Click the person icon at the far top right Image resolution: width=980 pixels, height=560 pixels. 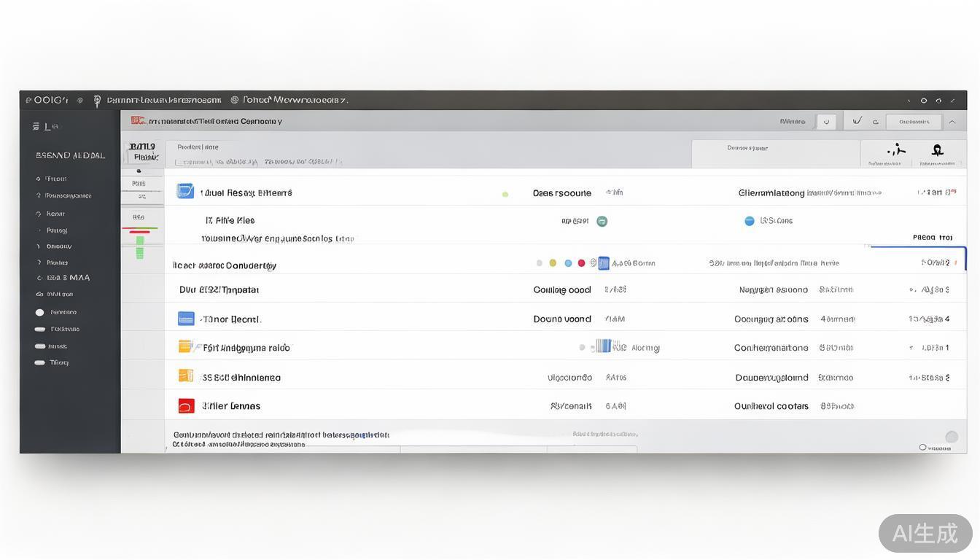(937, 150)
